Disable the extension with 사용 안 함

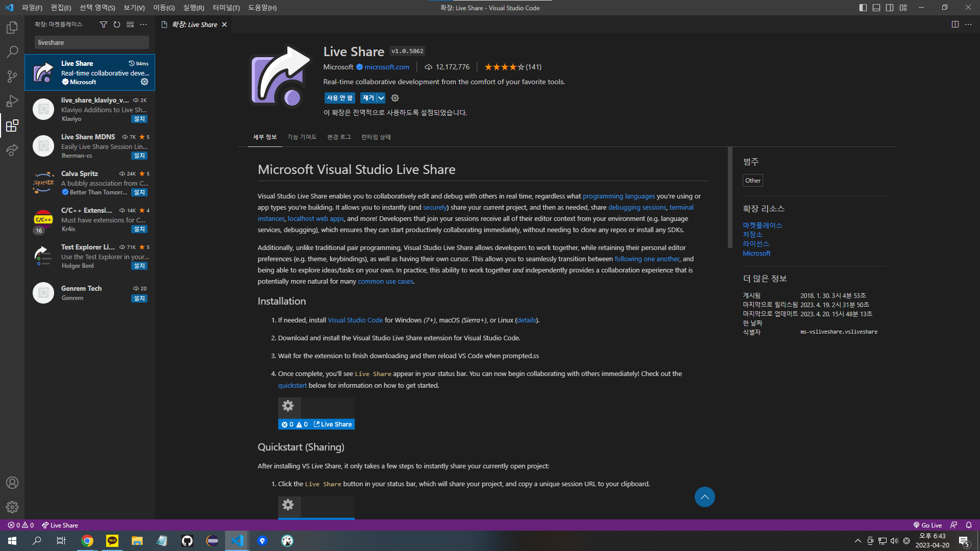(x=339, y=97)
